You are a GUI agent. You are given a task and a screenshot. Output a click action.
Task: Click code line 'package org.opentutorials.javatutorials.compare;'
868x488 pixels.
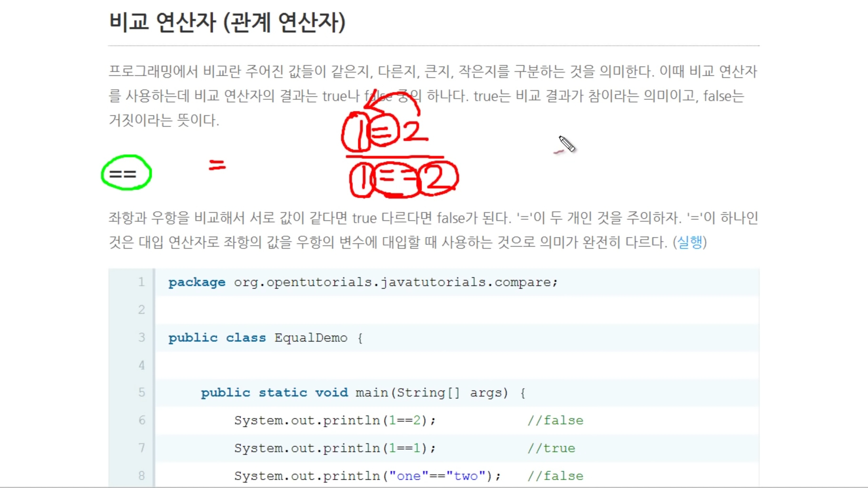pyautogui.click(x=363, y=282)
